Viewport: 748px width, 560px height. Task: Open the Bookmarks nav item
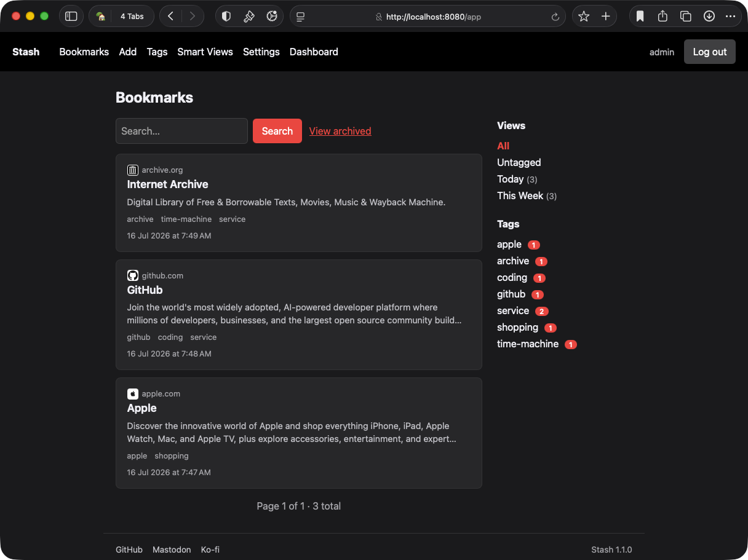[x=84, y=52]
